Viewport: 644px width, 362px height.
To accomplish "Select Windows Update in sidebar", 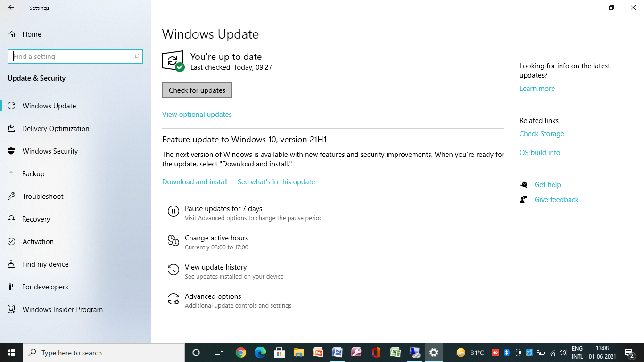I will point(75,106).
